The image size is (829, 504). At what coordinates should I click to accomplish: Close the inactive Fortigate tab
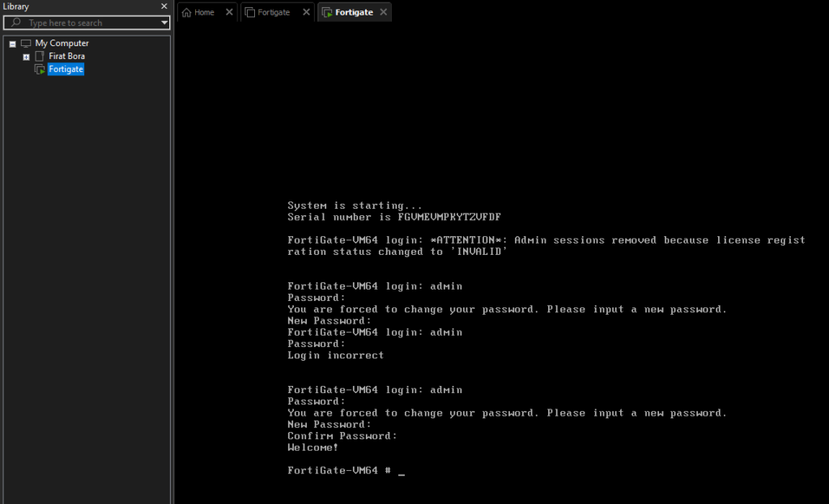(x=306, y=11)
